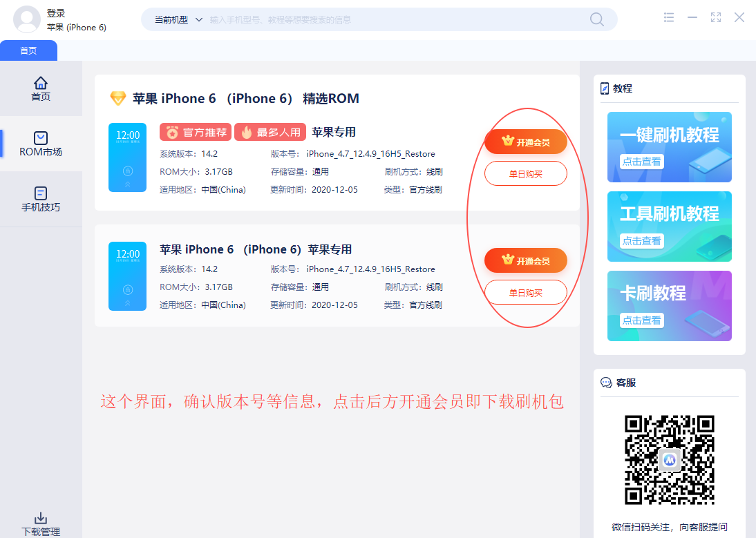Click the 苹果专用 label beside 最多人用

tap(334, 132)
